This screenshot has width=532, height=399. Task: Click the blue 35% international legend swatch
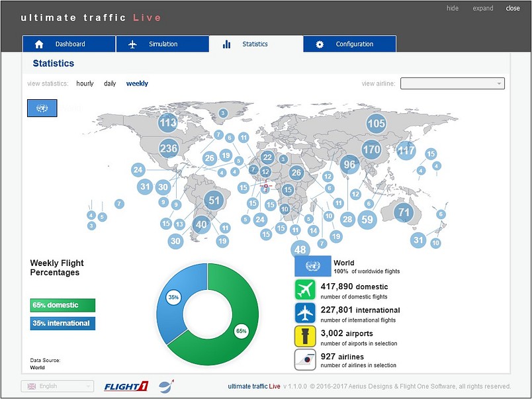click(63, 324)
